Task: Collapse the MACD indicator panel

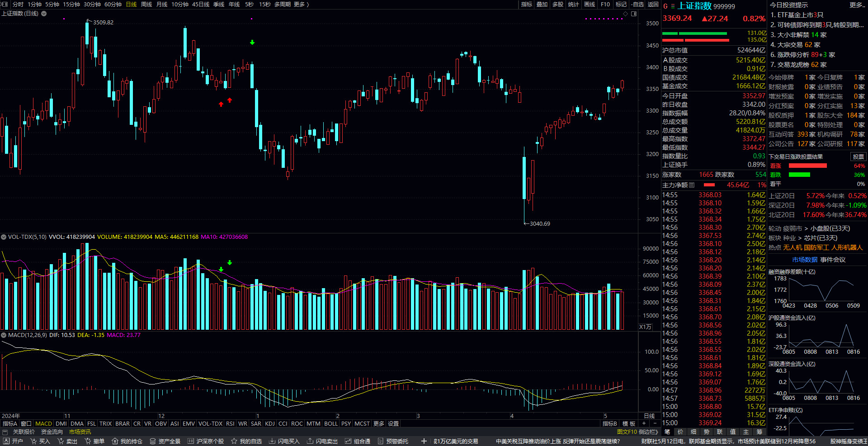Action: tap(4, 335)
